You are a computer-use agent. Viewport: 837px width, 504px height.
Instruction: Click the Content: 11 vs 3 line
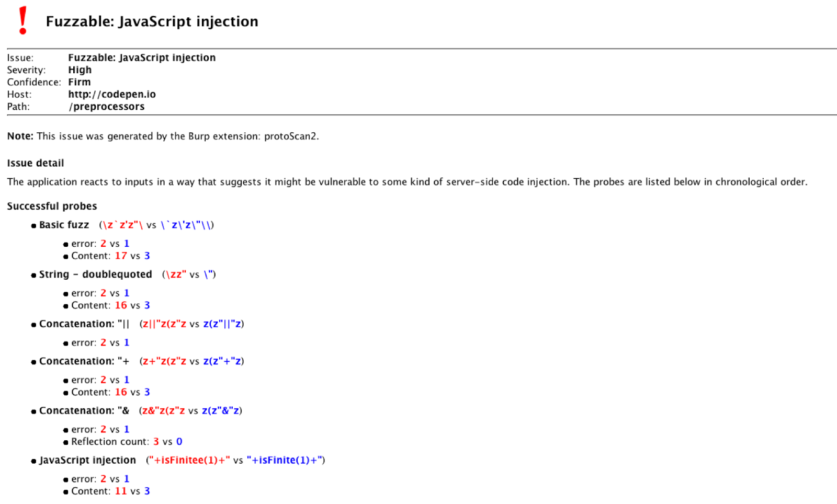coord(110,491)
